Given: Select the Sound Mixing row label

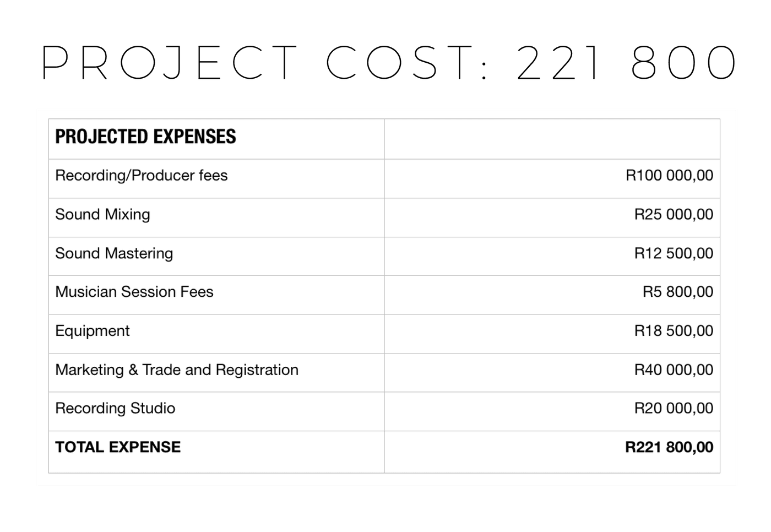Looking at the screenshot, I should (x=102, y=214).
